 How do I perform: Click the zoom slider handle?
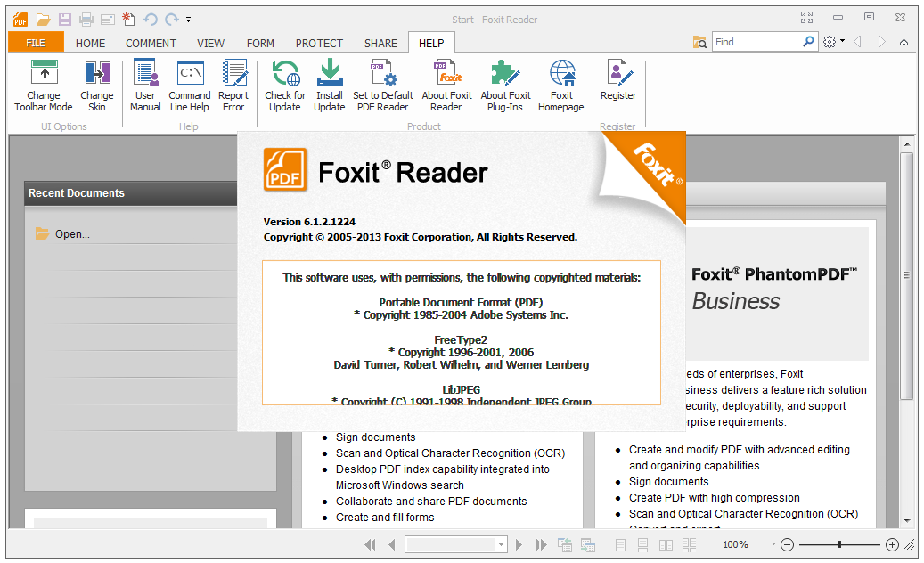838,544
